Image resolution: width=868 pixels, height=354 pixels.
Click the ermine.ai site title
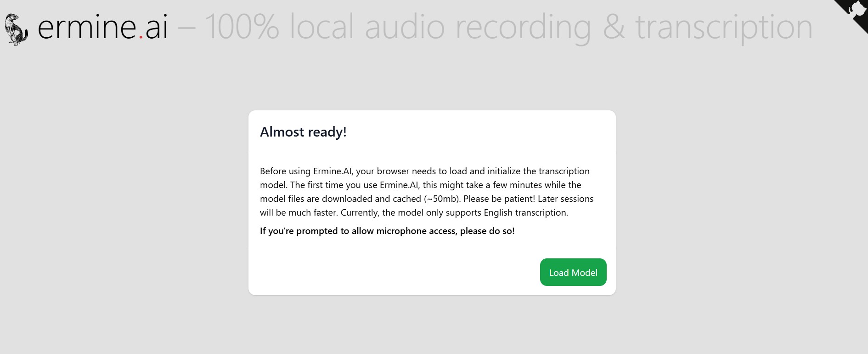tap(102, 27)
